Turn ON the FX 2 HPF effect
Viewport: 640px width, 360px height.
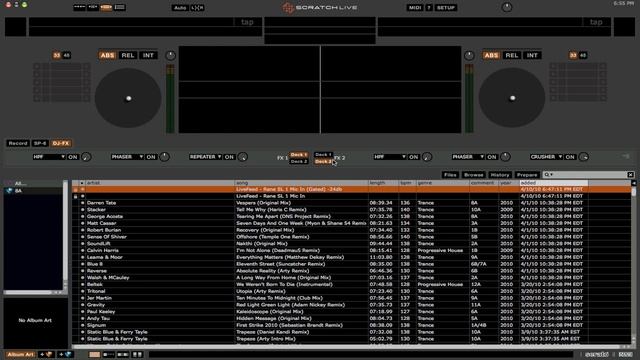tap(413, 157)
